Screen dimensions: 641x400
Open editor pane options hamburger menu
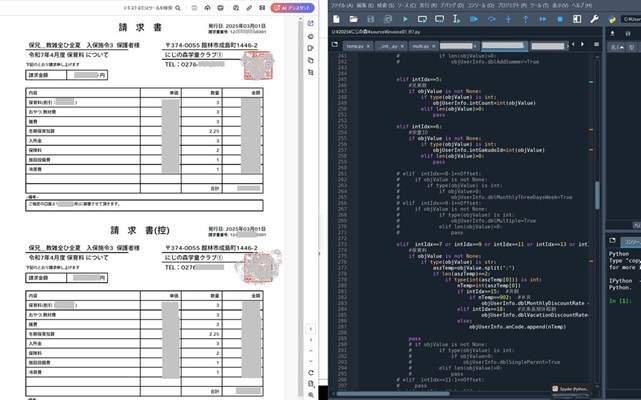tap(596, 44)
